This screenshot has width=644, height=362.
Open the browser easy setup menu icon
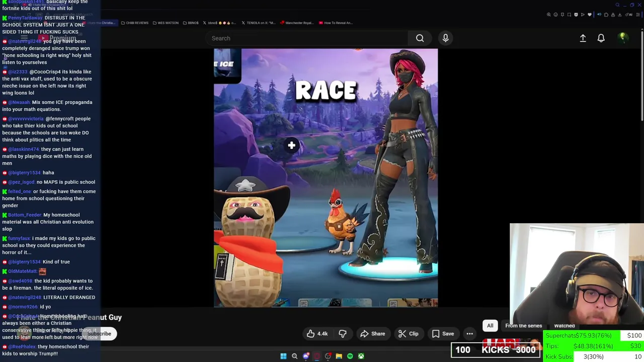click(637, 15)
